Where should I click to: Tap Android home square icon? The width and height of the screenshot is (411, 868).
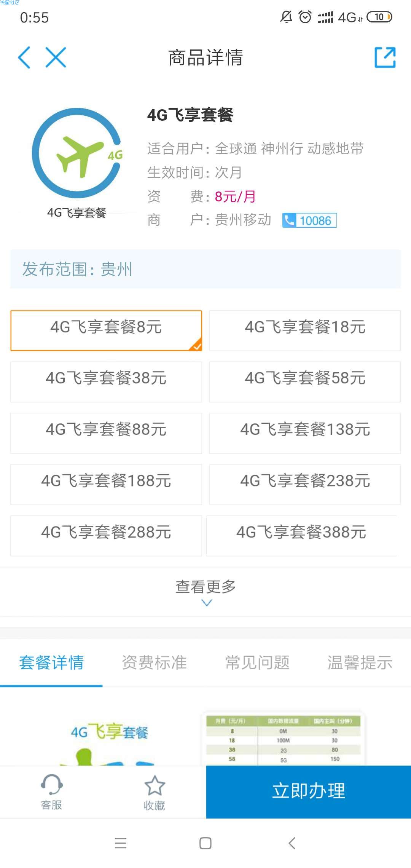tap(205, 843)
